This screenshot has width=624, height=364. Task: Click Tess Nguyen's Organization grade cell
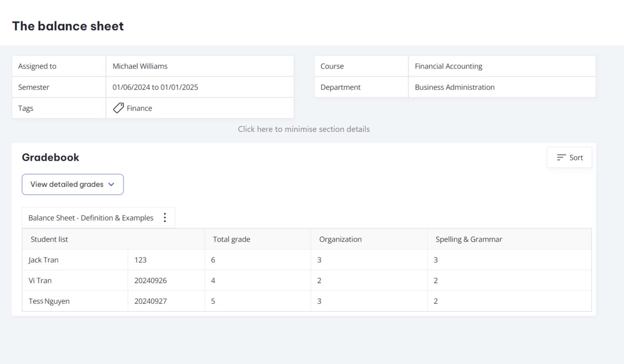pyautogui.click(x=319, y=301)
